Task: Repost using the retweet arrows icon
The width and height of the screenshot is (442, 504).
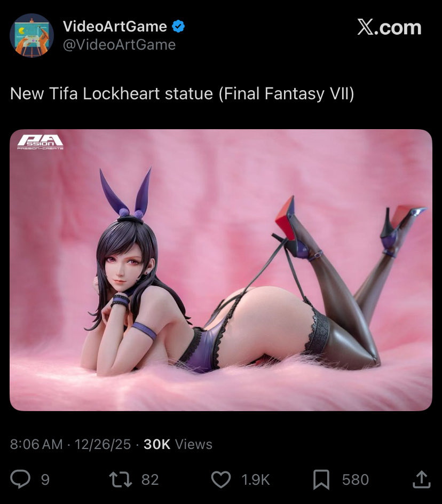Action: (120, 479)
